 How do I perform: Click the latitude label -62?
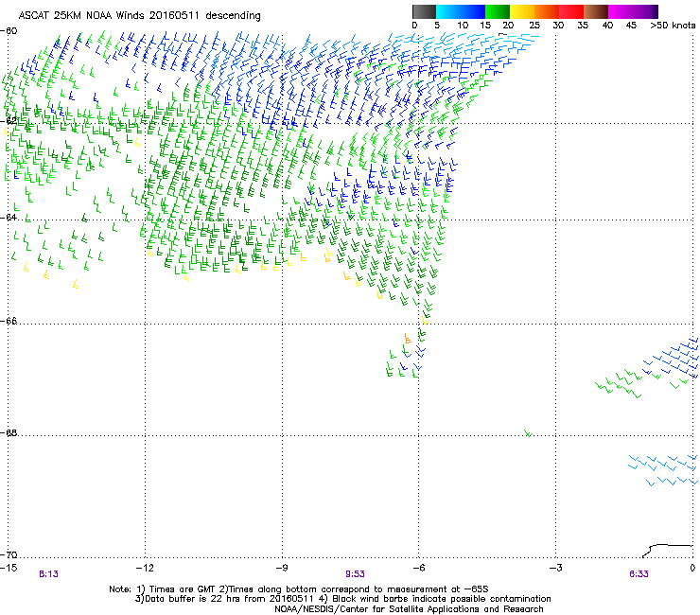pos(9,121)
